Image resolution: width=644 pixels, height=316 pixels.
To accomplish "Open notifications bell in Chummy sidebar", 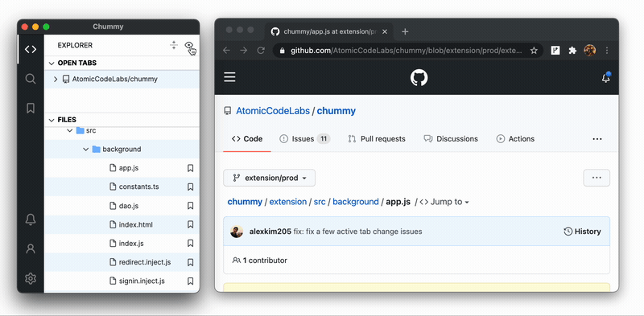I will click(x=31, y=220).
